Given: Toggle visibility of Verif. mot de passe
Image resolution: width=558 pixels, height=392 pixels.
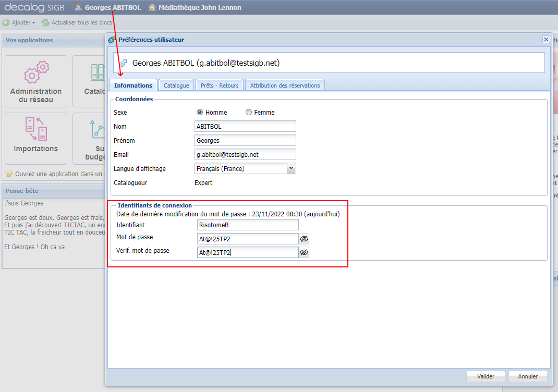Looking at the screenshot, I should coord(304,252).
